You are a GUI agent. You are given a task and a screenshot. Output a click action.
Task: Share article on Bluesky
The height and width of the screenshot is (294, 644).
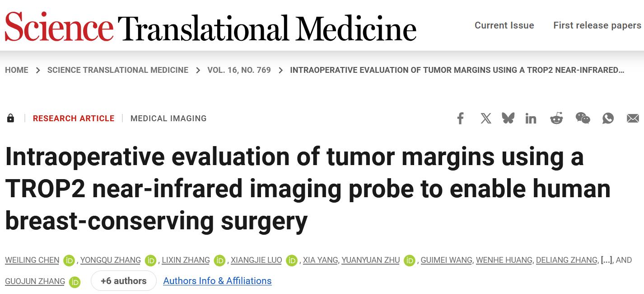point(508,119)
